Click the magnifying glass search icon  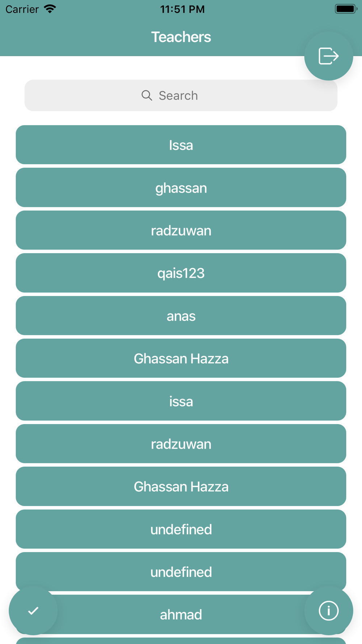point(147,95)
